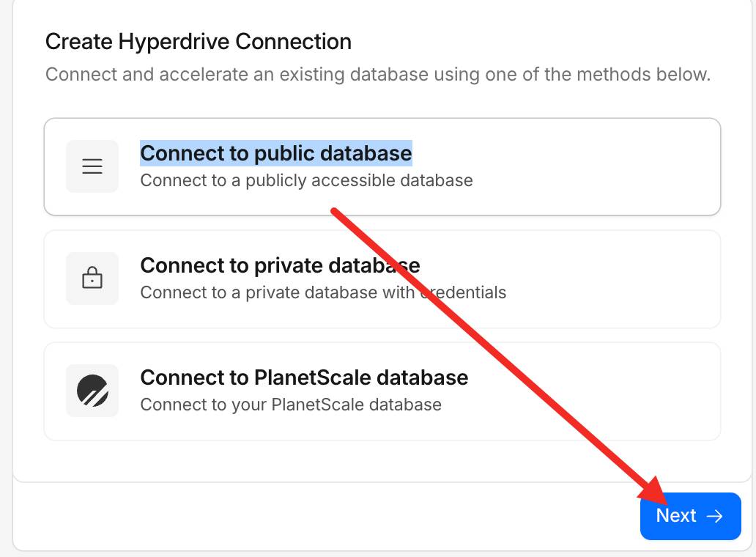Click the red arrow's starting tail end
756x557 pixels.
pos(336,213)
